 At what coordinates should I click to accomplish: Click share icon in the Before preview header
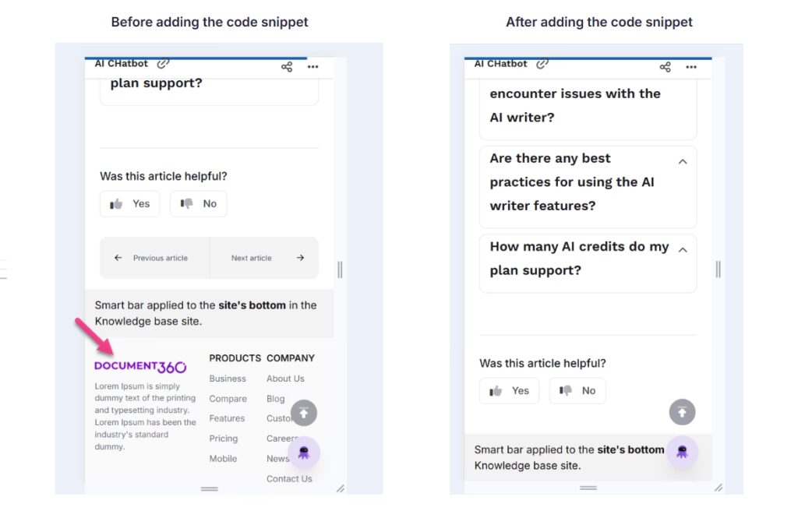287,67
